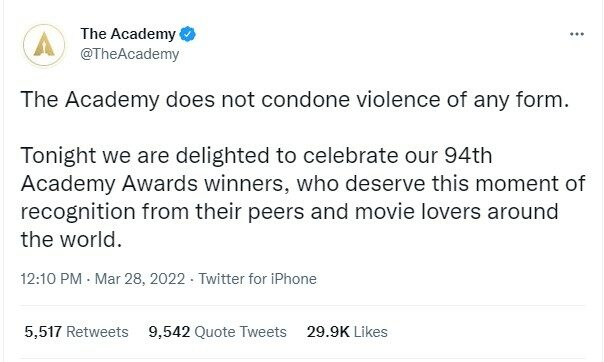The height and width of the screenshot is (362, 604).
Task: Click the 12:10 PM timestamp
Action: coord(51,279)
